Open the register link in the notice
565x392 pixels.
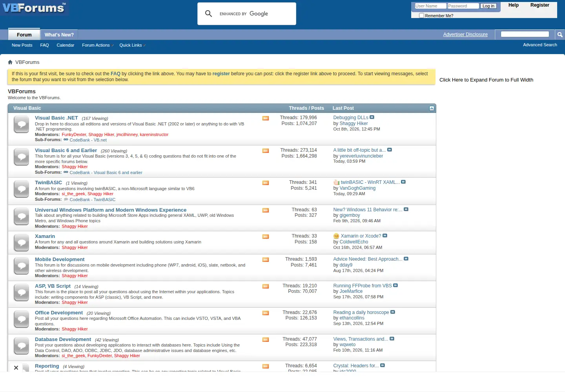point(221,74)
